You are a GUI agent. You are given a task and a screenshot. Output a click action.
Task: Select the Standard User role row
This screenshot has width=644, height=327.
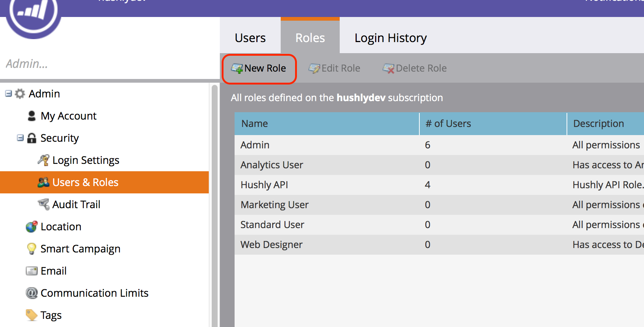click(439, 225)
